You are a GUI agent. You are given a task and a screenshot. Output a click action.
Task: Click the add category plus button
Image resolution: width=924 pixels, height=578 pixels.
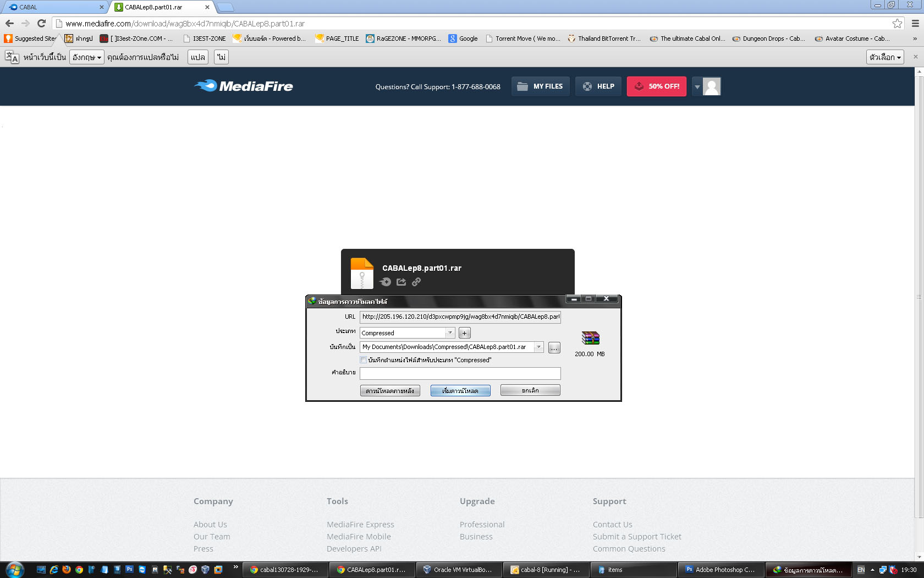click(x=465, y=333)
